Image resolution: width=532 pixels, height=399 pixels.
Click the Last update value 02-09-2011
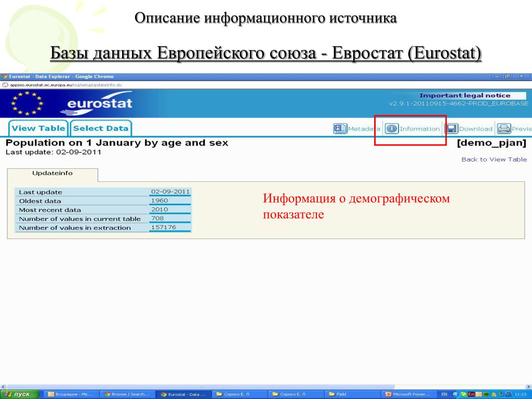(170, 192)
